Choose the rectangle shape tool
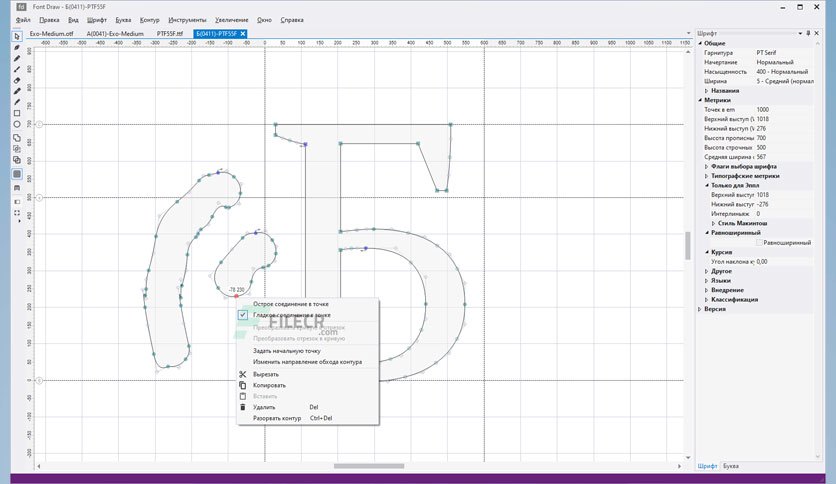The width and height of the screenshot is (836, 484). click(x=17, y=113)
